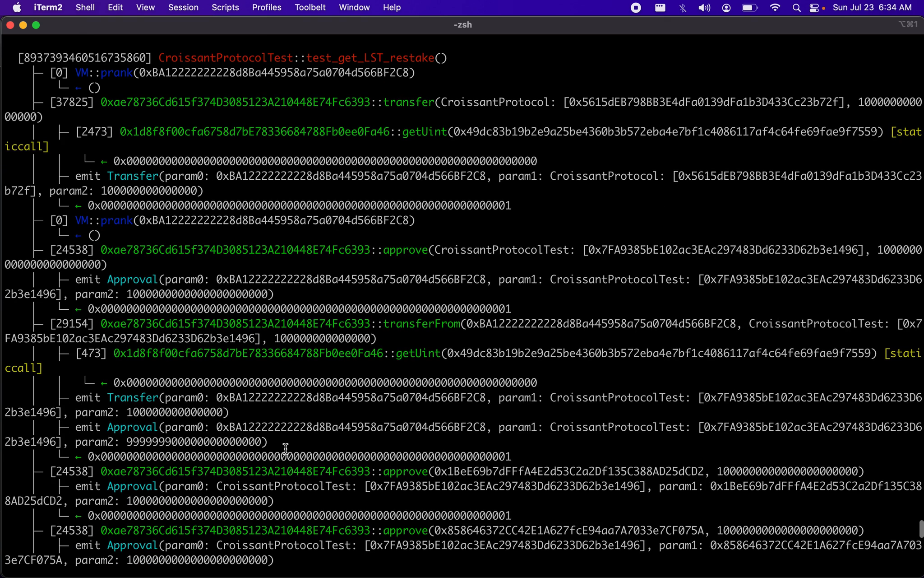This screenshot has height=578, width=924.
Task: Minimize the iTerm2 window
Action: pos(23,25)
